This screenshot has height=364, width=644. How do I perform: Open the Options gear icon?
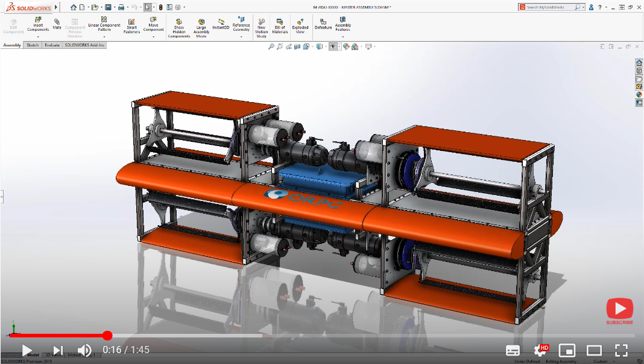pyautogui.click(x=178, y=7)
